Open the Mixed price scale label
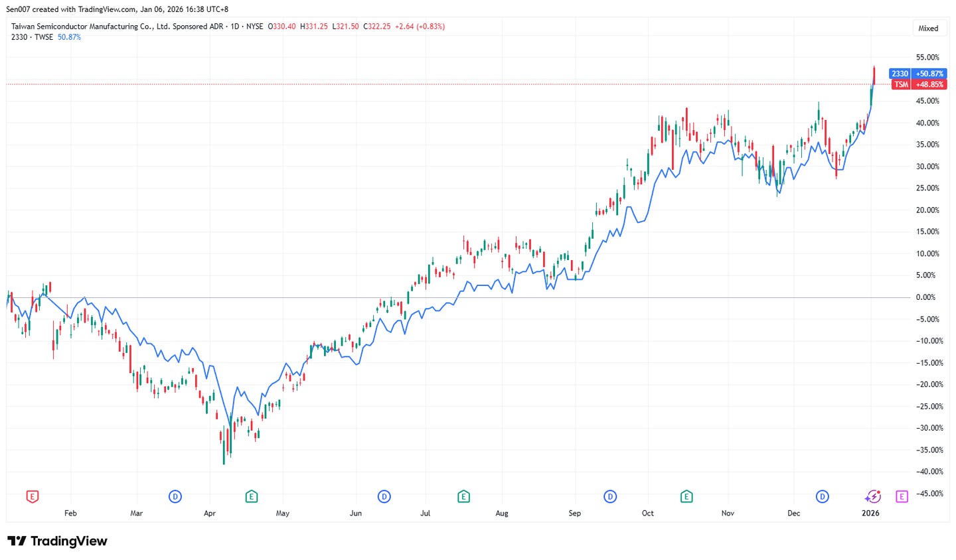Viewport: 956px width, 560px height. pos(928,28)
